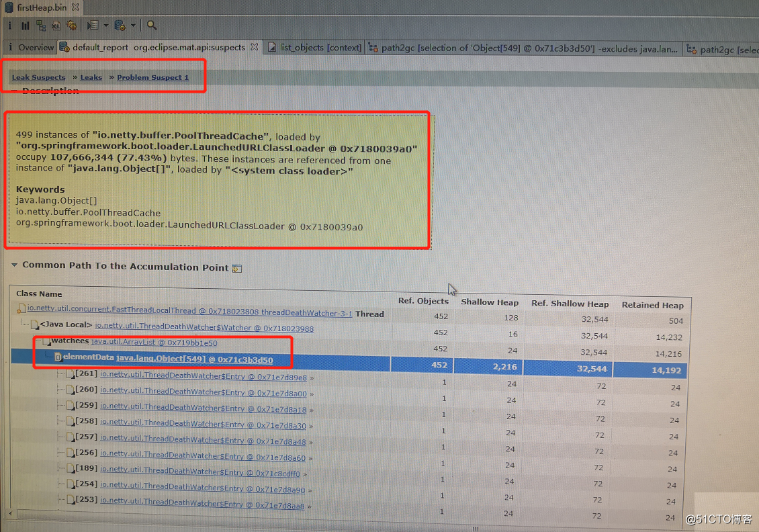The height and width of the screenshot is (532, 759).
Task: Click the Retained Heap column header
Action: (x=652, y=305)
